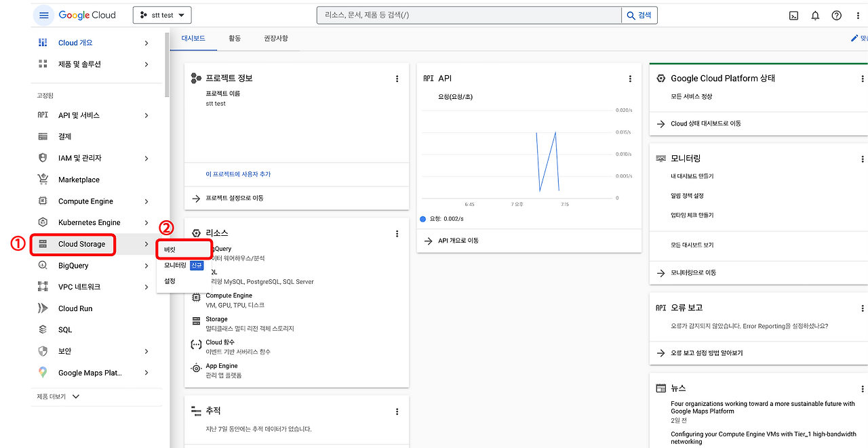The width and height of the screenshot is (868, 448).
Task: Open the 모니터링 card overflow menu
Action: coord(863,159)
